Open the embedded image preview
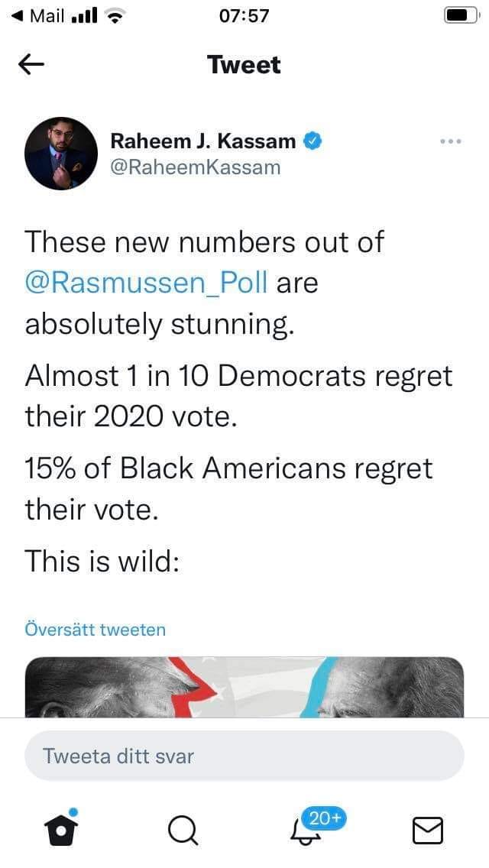The width and height of the screenshot is (489, 868). pyautogui.click(x=244, y=687)
